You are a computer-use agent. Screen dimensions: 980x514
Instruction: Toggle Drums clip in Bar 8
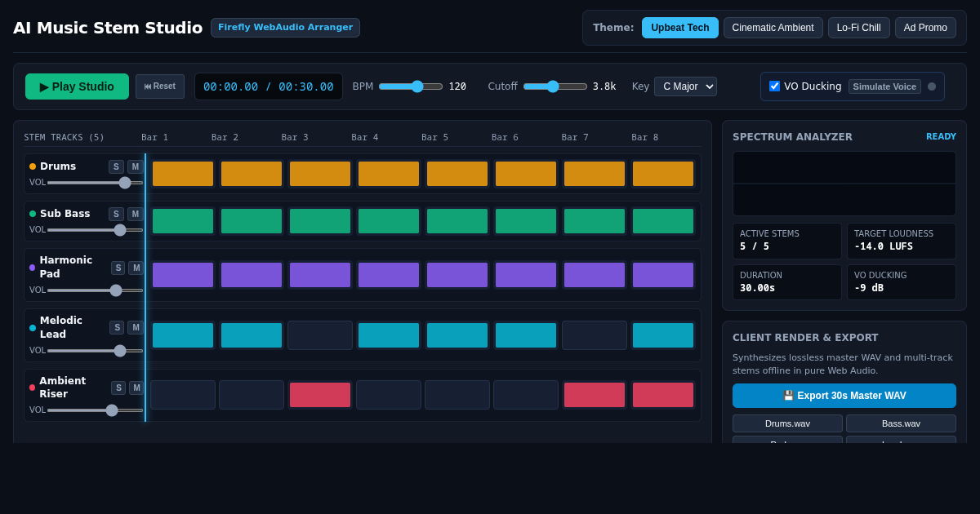(663, 174)
